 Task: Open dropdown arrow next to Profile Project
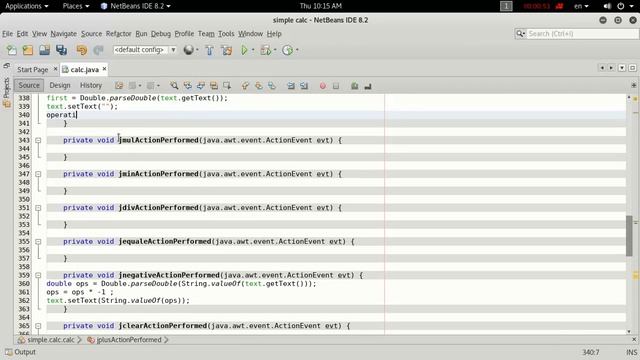[x=297, y=50]
